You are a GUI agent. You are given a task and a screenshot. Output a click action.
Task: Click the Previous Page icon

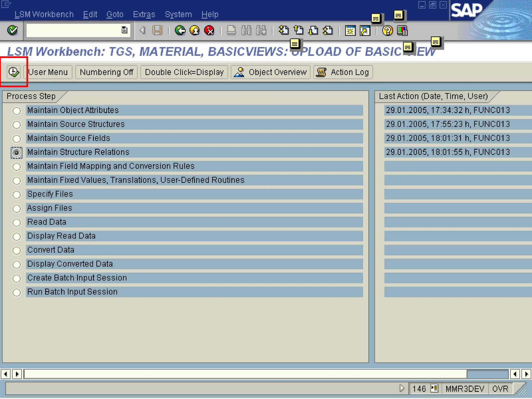click(x=298, y=30)
